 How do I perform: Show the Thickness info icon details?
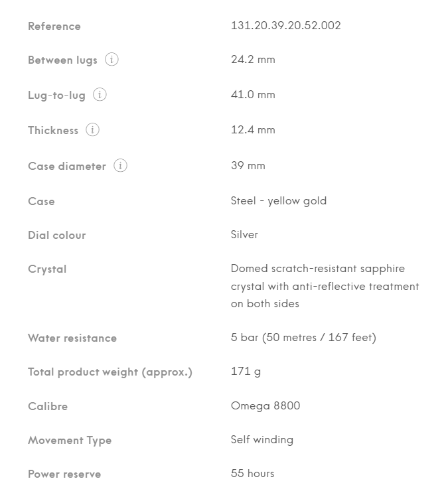pyautogui.click(x=93, y=130)
